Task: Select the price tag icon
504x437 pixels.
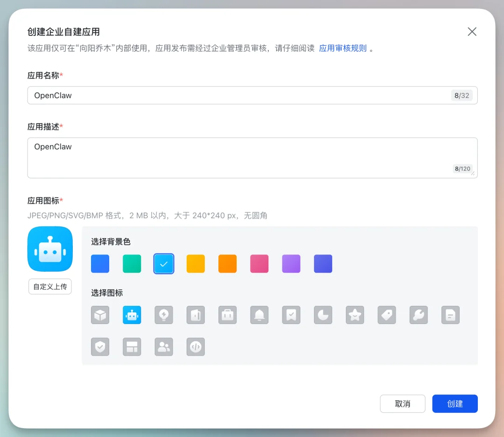Action: point(386,315)
